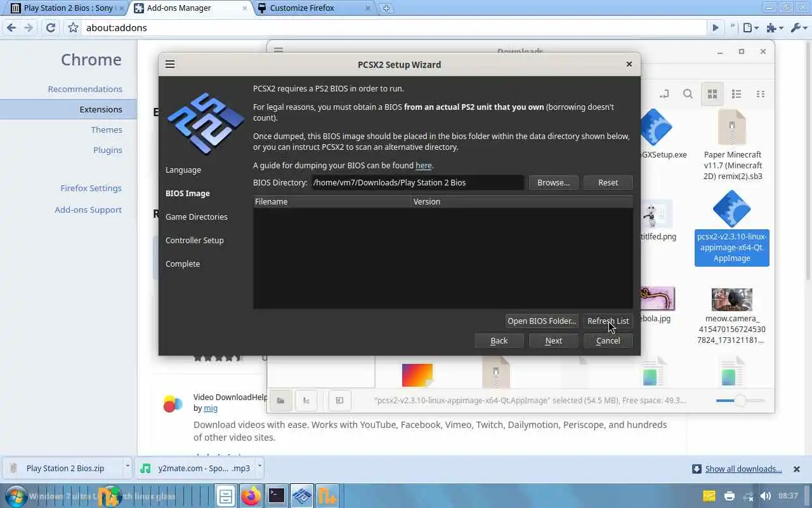Toggle location entry icon in file manager
Viewport: 812px width, 508px height.
coord(664,94)
